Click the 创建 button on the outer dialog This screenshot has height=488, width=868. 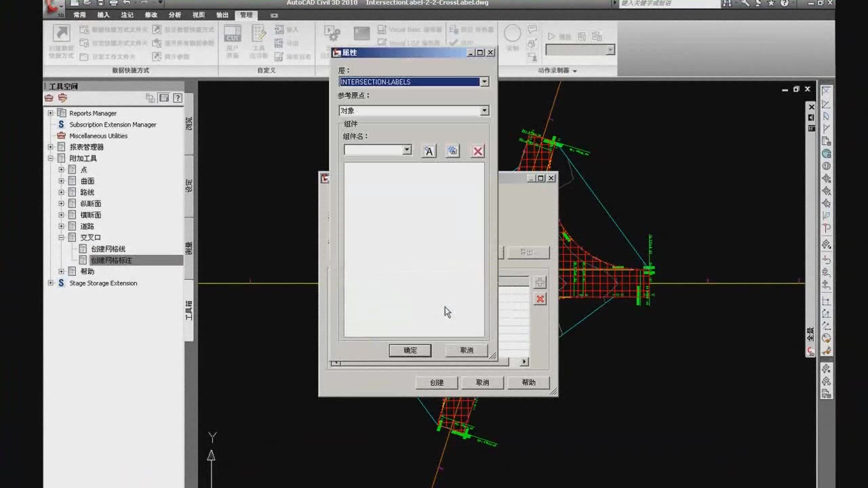click(x=436, y=382)
